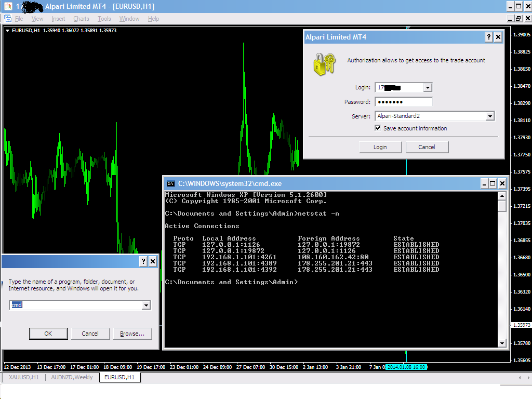Screen dimensions: 532x399
Task: Click the left tab-scroll arrow at chart tabs
Action: pos(520,378)
